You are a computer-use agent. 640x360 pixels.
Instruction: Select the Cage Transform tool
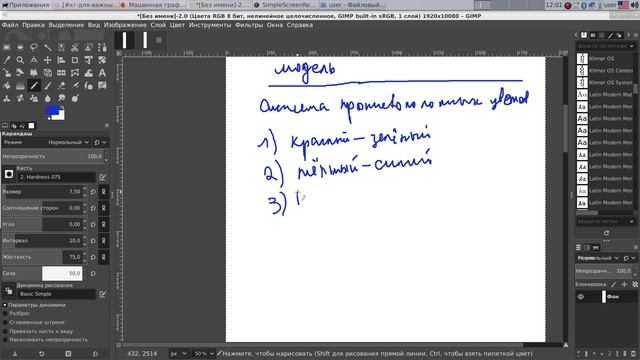[x=75, y=73]
